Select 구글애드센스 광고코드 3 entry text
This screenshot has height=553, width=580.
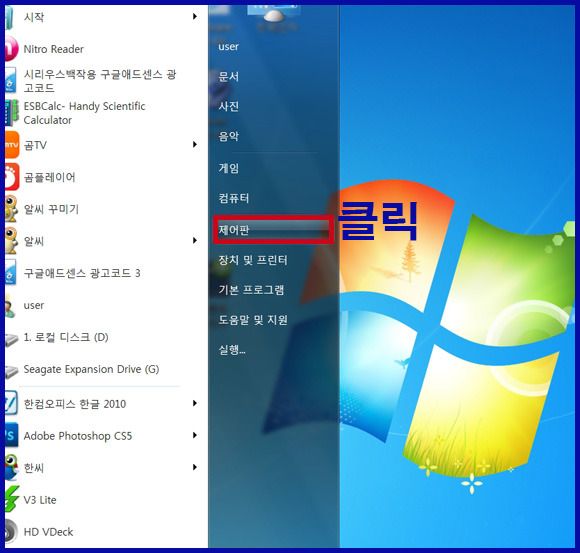pos(82,273)
